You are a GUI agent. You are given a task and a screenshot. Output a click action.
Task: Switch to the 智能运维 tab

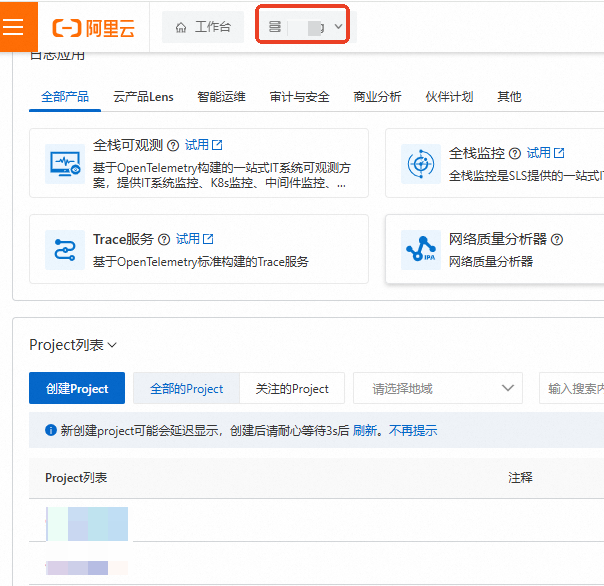(221, 97)
